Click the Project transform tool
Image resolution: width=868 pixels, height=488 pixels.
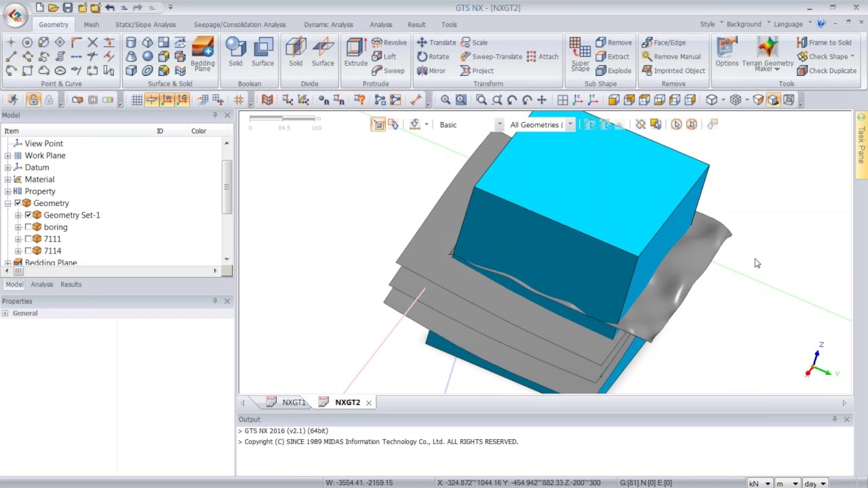click(x=477, y=70)
